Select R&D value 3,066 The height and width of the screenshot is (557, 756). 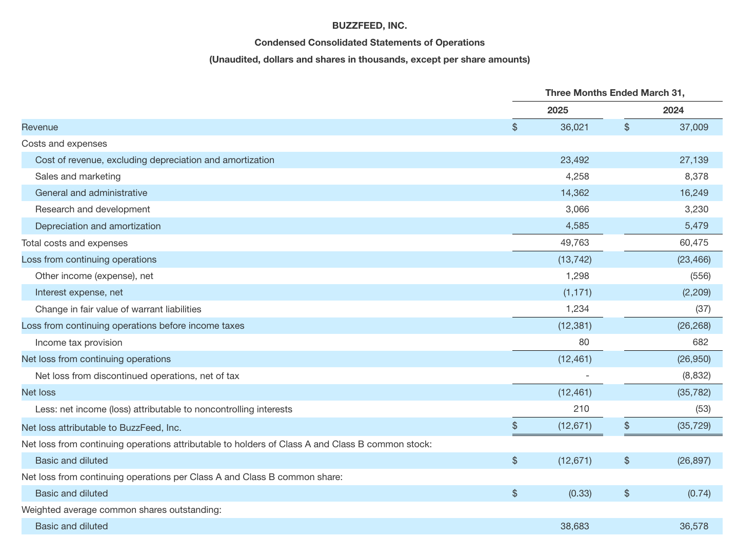point(577,209)
